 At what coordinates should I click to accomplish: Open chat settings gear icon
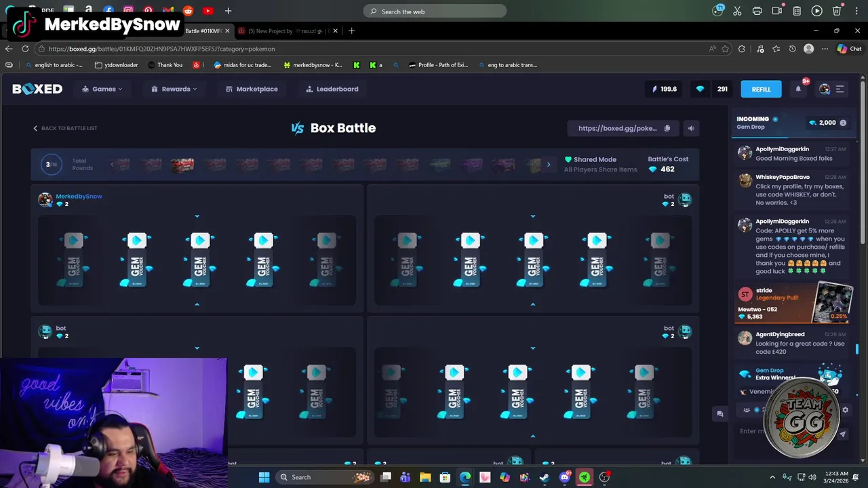(x=845, y=410)
